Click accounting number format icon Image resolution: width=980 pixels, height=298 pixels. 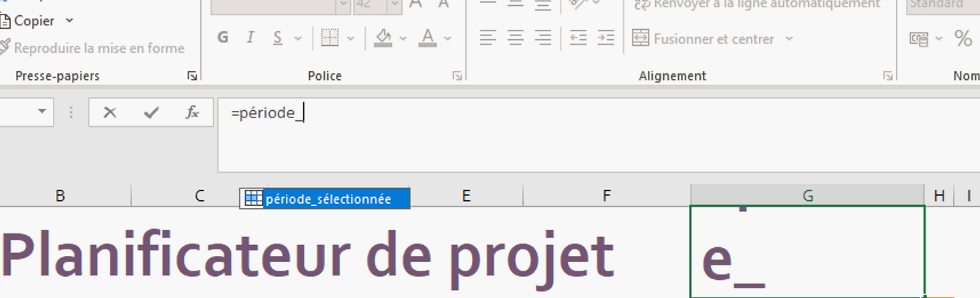(x=919, y=38)
